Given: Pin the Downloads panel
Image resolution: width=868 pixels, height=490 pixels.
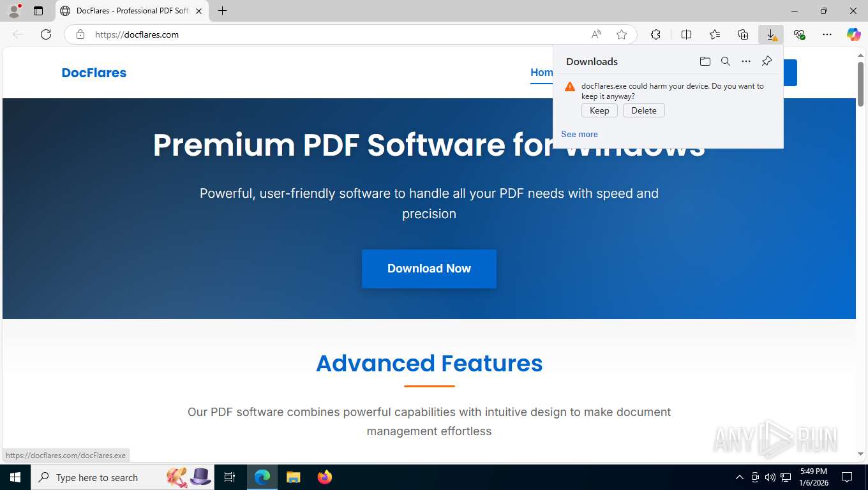Looking at the screenshot, I should pyautogui.click(x=767, y=61).
